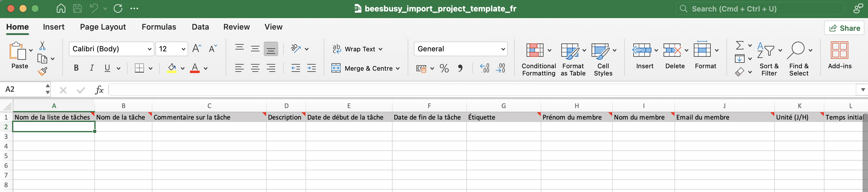Image resolution: width=868 pixels, height=192 pixels.
Task: Align text right horizontally
Action: [271, 68]
